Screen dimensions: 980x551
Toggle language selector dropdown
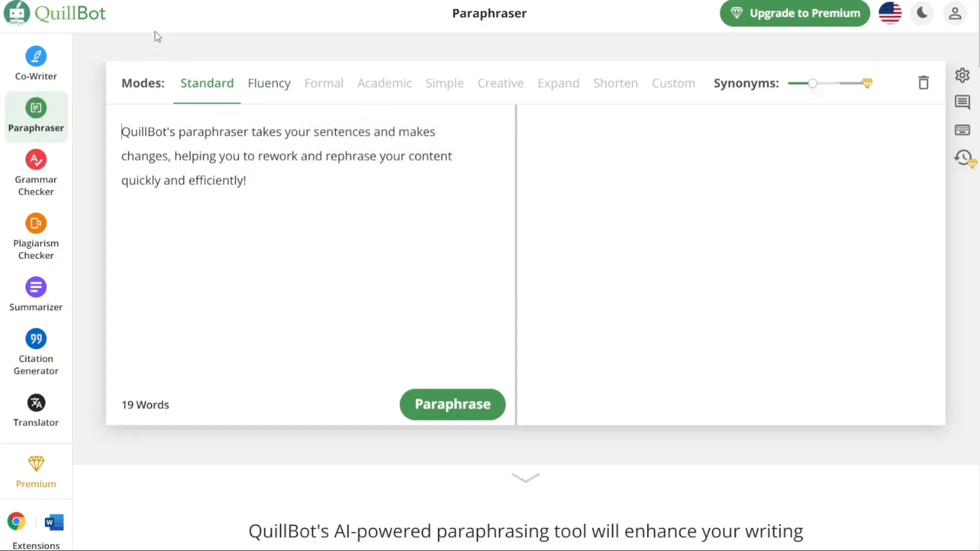click(890, 13)
